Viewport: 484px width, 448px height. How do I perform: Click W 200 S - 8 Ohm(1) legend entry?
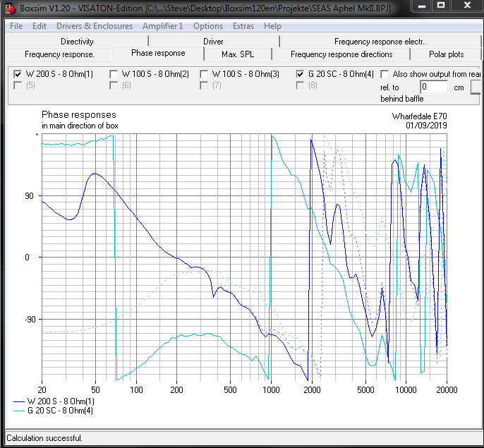pos(54,401)
